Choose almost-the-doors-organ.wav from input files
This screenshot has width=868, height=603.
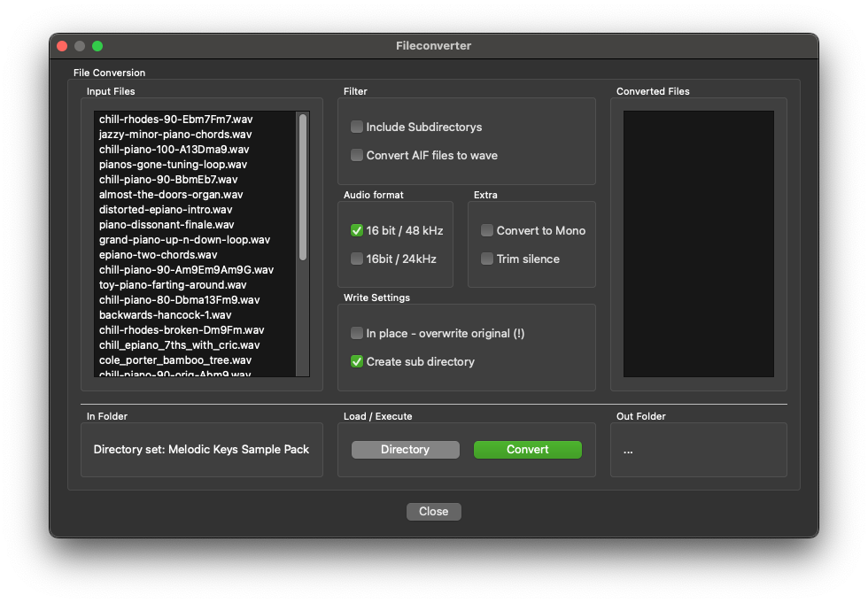[171, 195]
